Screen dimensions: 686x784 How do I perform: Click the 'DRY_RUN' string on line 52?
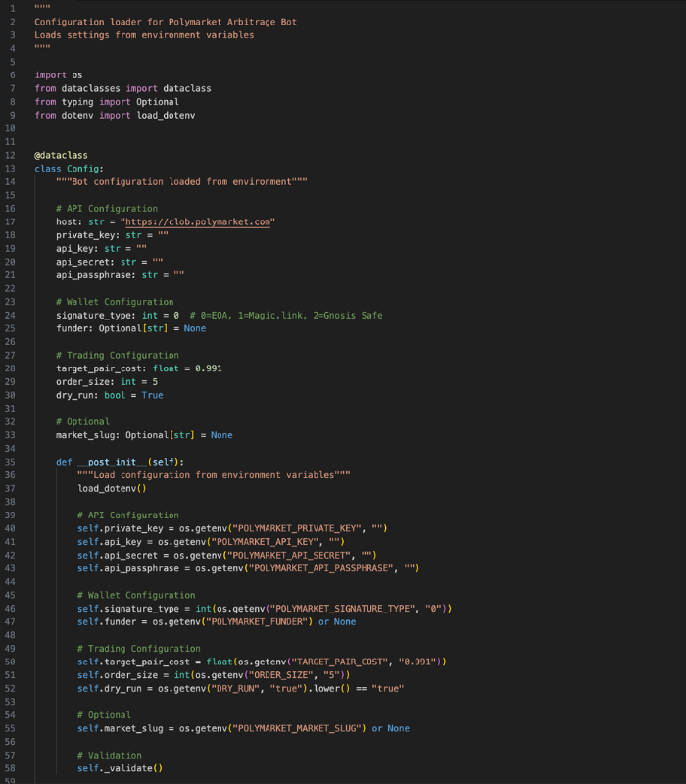point(235,689)
